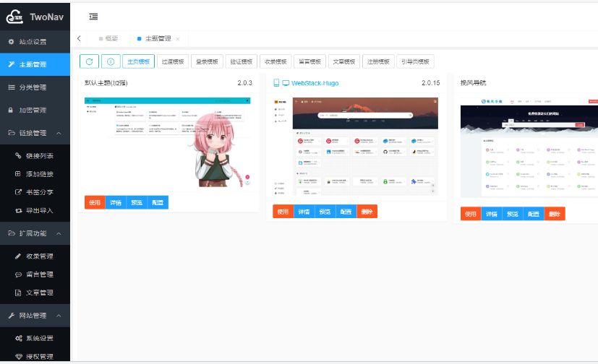Click the 默认主题(加强) title text
The height and width of the screenshot is (364, 598).
pos(106,82)
